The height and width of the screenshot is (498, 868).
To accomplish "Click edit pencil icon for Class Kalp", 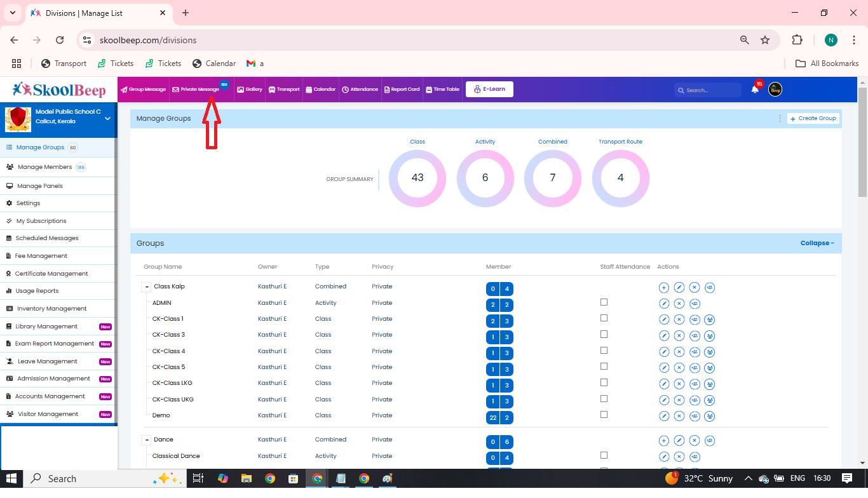I will [x=679, y=288].
